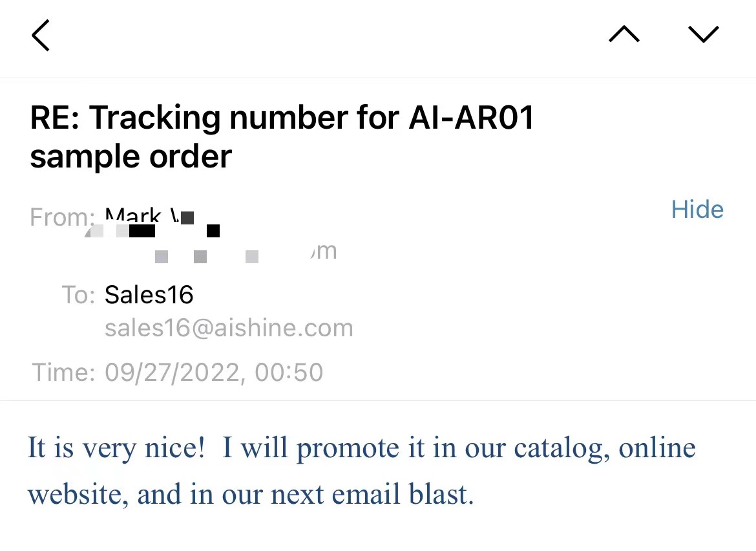
Task: Tap 'AI-AR01' in the subject
Action: (471, 118)
